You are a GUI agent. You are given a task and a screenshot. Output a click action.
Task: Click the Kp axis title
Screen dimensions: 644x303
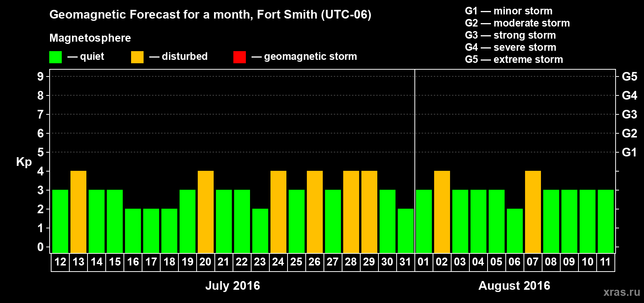coord(24,162)
